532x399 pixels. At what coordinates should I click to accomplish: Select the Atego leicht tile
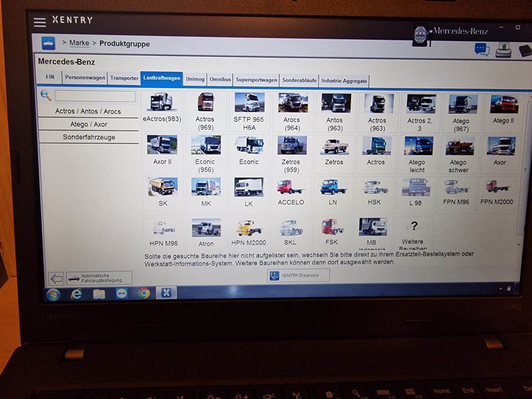pos(417,155)
